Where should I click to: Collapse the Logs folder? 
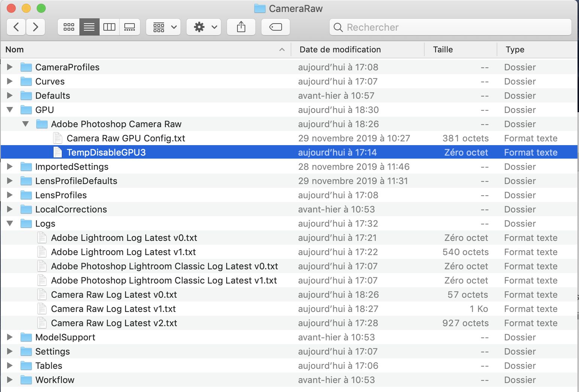click(x=10, y=223)
